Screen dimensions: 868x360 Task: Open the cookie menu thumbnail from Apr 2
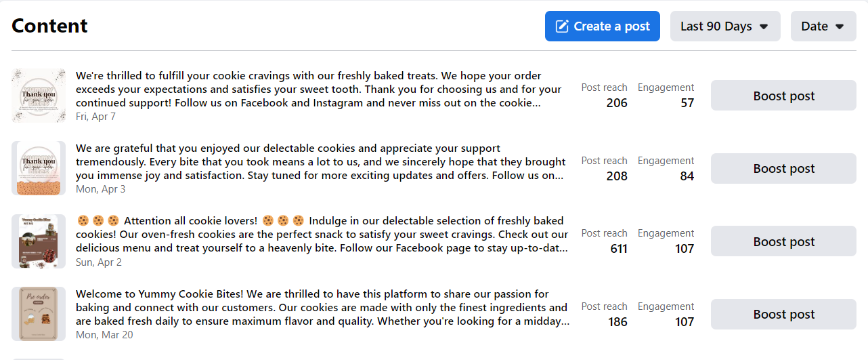point(39,241)
